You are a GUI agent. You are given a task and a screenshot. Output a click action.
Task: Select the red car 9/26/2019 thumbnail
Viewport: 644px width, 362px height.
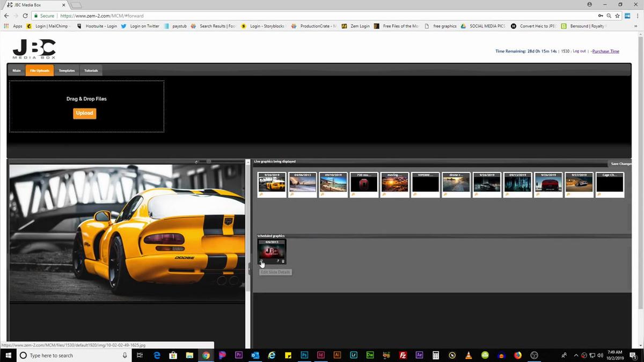pyautogui.click(x=548, y=184)
